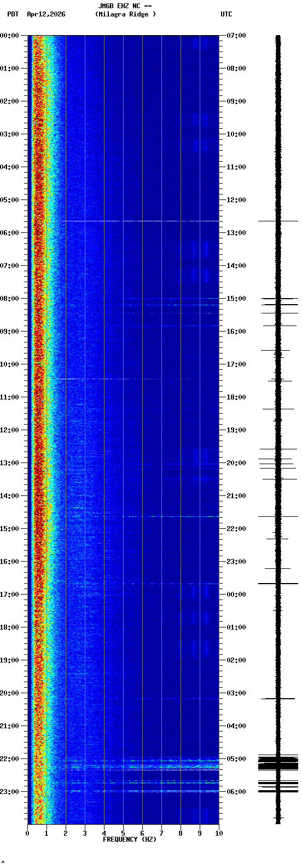Click the bright broadband event line near 05:40 PDT
This screenshot has width=302, height=868.
click(141, 221)
